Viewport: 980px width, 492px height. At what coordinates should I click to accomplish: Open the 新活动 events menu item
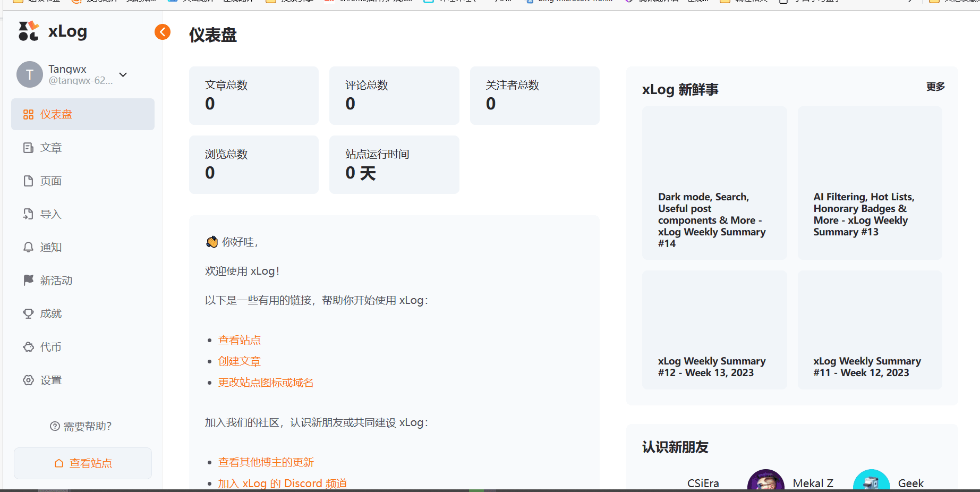[83, 281]
